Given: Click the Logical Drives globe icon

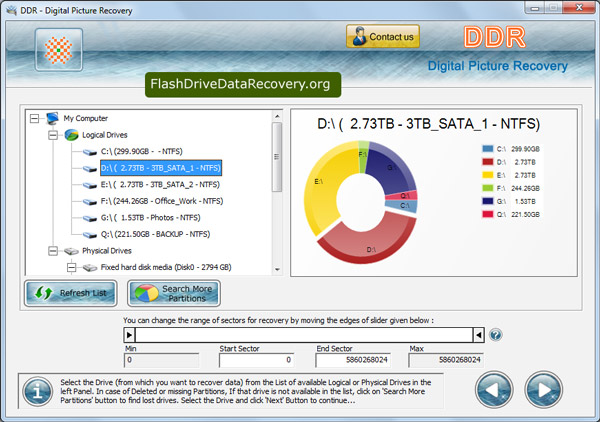Looking at the screenshot, I should pyautogui.click(x=71, y=135).
